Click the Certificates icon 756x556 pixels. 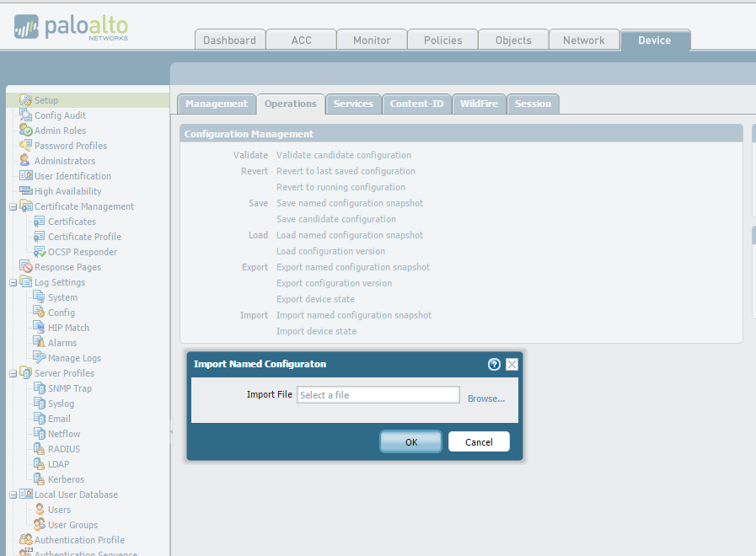(39, 222)
